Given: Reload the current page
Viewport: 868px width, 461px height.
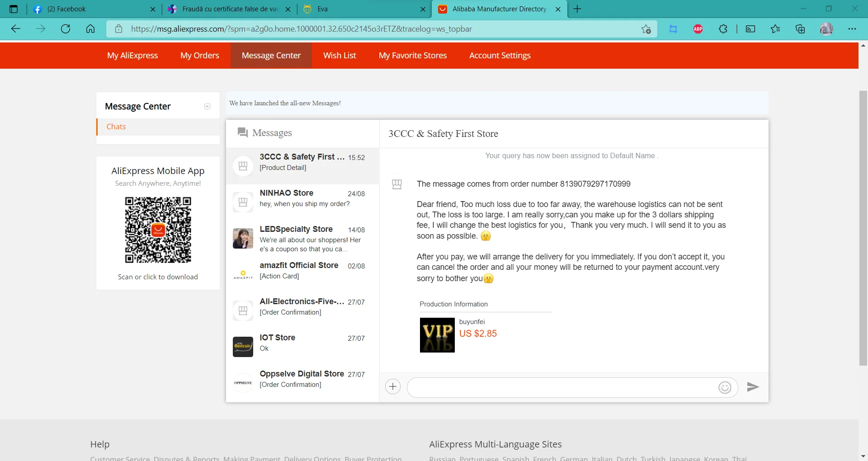Looking at the screenshot, I should tap(66, 29).
